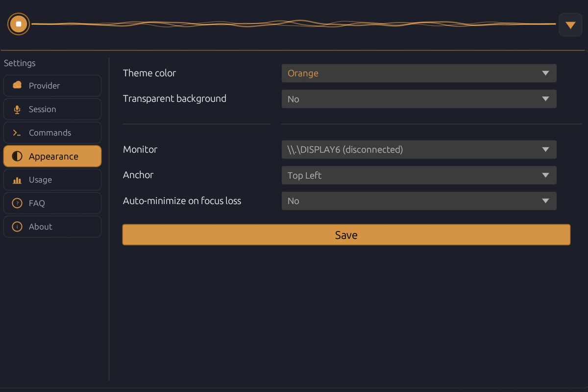Click the collapse arrow in the top right

click(570, 24)
